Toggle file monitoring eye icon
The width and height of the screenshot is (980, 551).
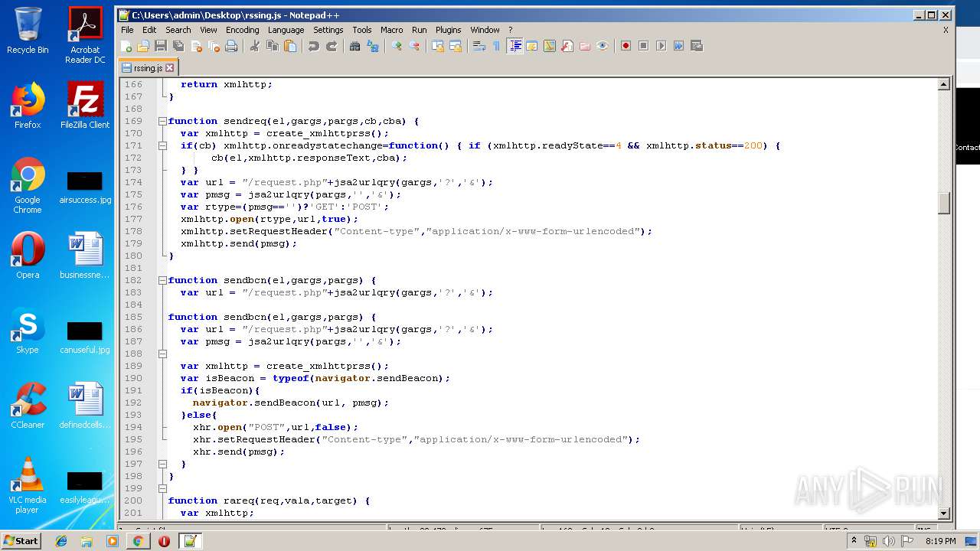pos(603,46)
